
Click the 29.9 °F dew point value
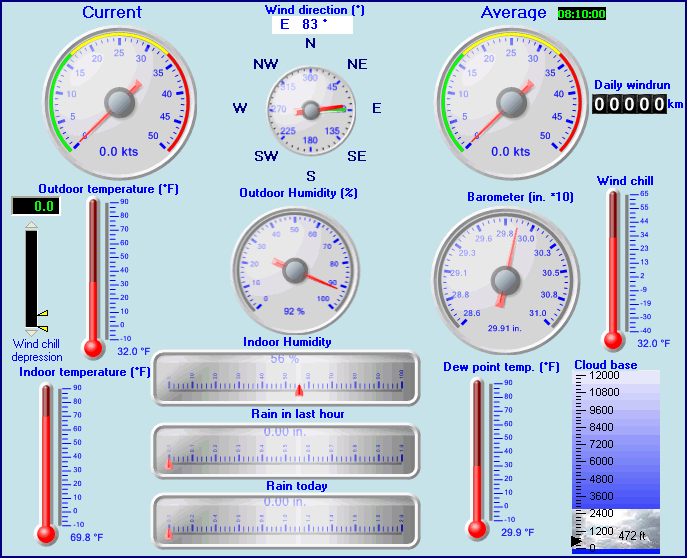coord(518,533)
